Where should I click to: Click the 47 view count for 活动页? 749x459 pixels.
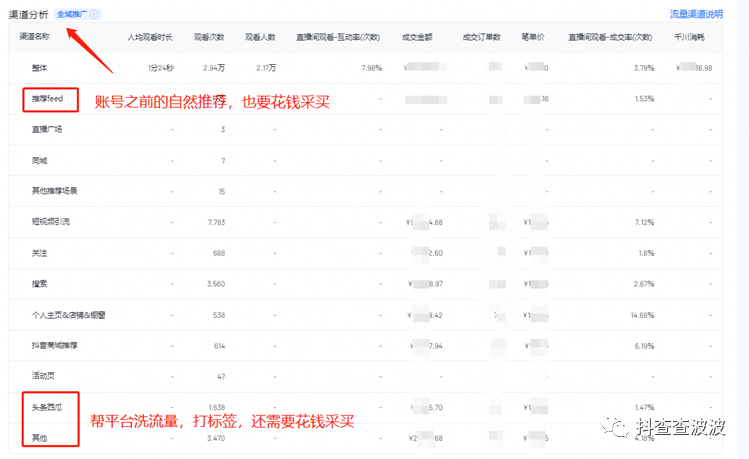221,376
